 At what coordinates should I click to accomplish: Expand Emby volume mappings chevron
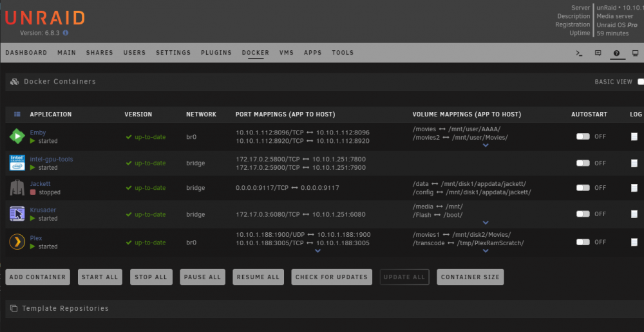[x=486, y=145]
